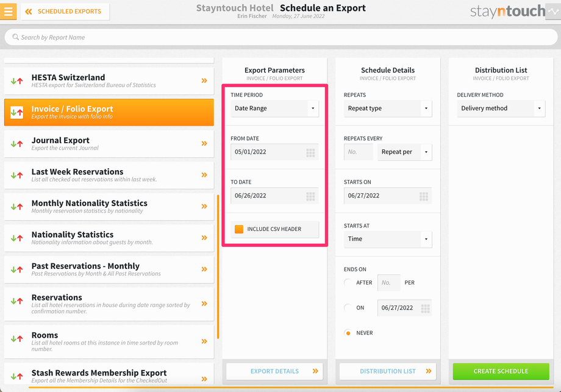
Task: Click the report list vertical scrollbar
Action: pyautogui.click(x=218, y=266)
